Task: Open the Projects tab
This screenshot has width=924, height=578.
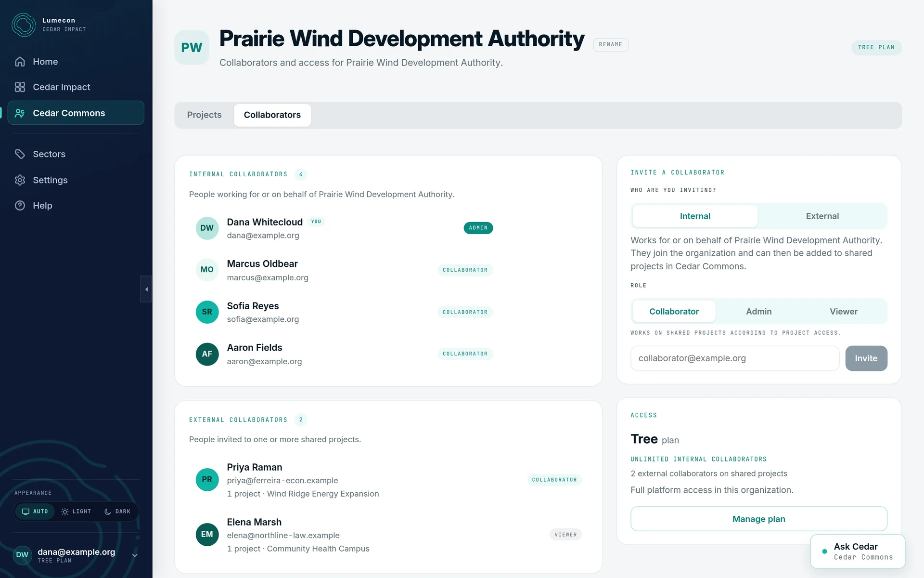Action: [204, 115]
